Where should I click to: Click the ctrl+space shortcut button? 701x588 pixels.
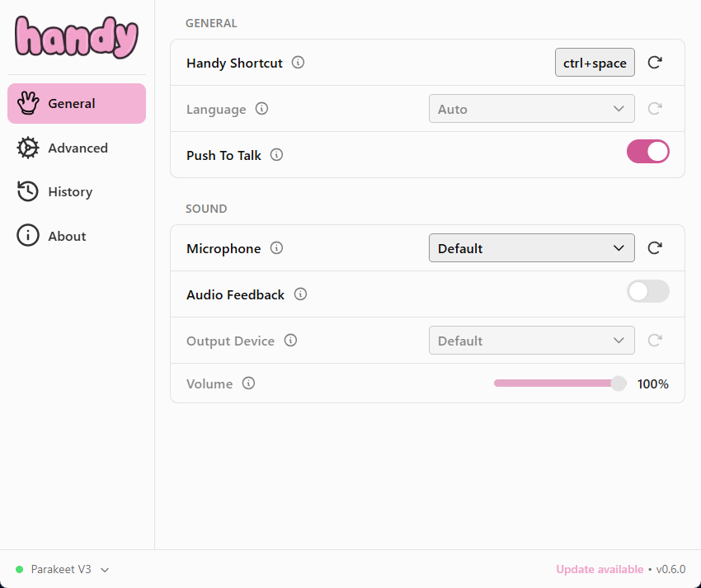pyautogui.click(x=595, y=63)
